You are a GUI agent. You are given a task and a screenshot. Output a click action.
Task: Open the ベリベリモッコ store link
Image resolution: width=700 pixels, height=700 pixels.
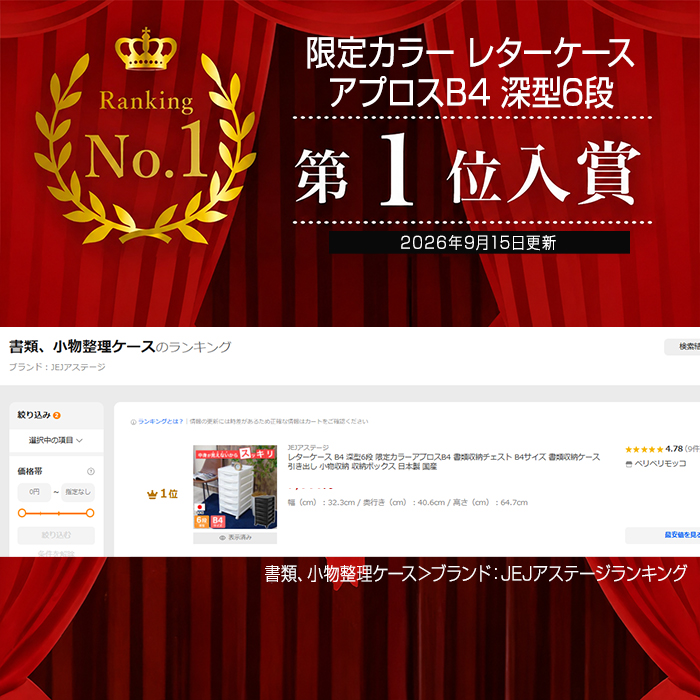coord(656,464)
